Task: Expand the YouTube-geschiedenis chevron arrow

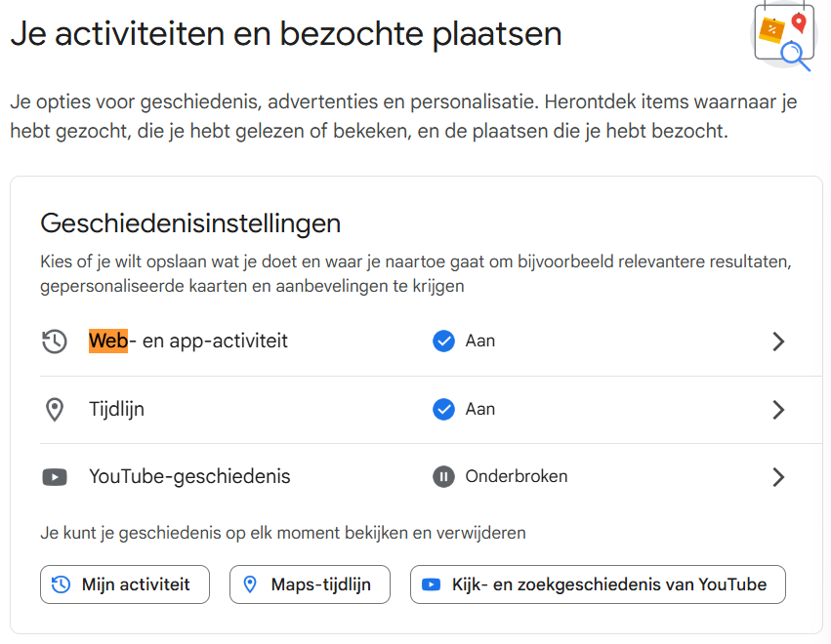Action: 778,477
